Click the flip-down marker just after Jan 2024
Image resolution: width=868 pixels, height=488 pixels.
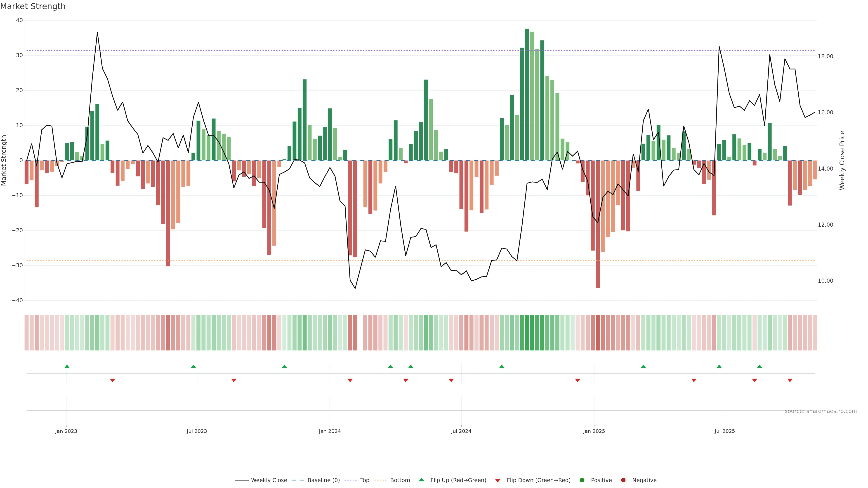(x=350, y=380)
